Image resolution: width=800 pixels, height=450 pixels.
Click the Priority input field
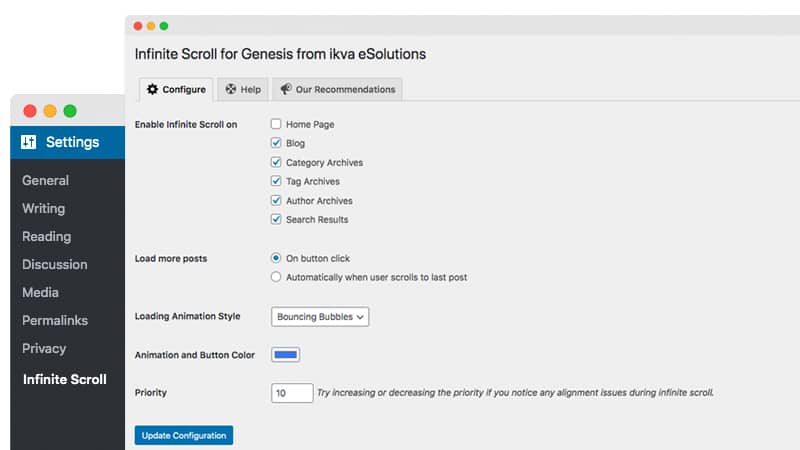coord(292,393)
